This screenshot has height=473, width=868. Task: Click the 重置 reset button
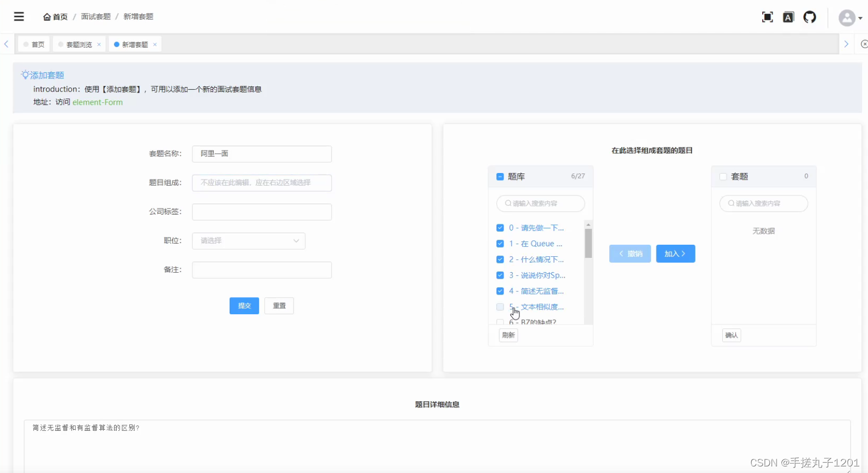point(279,305)
